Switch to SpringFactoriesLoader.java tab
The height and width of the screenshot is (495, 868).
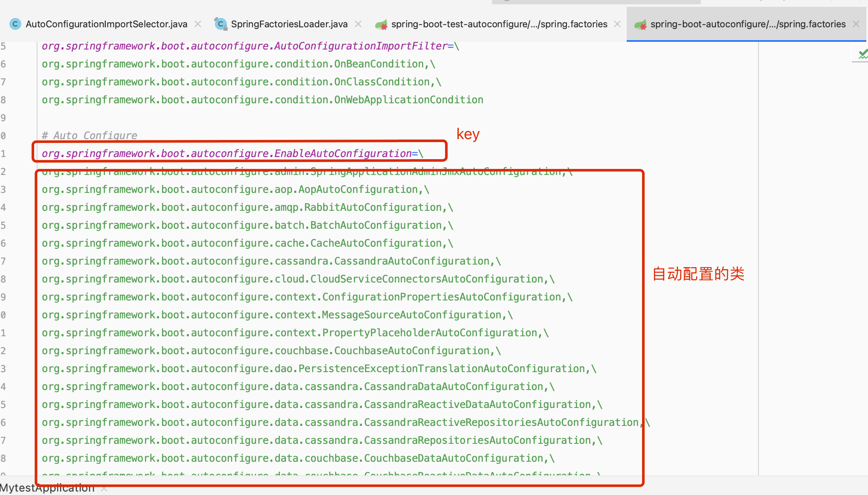[x=289, y=24]
